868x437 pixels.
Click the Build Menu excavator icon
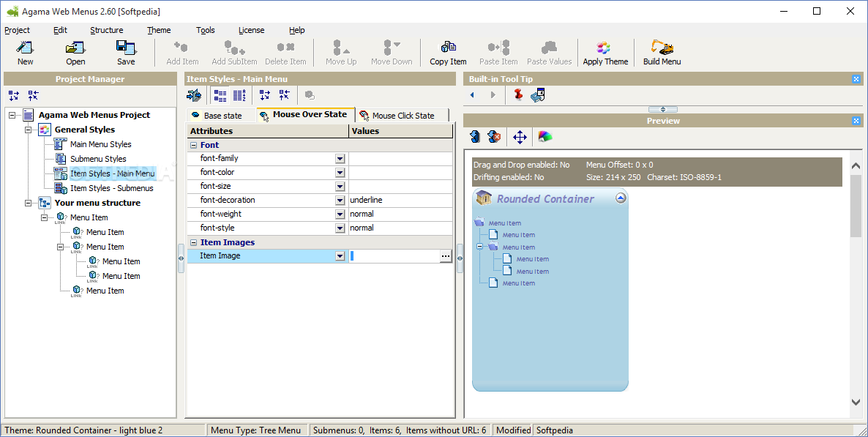[662, 48]
